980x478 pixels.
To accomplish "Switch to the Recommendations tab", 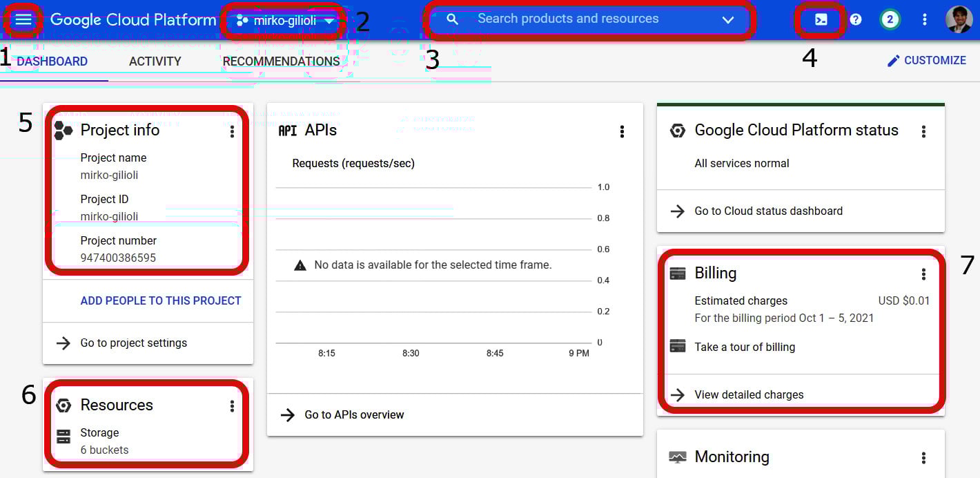I will click(282, 61).
